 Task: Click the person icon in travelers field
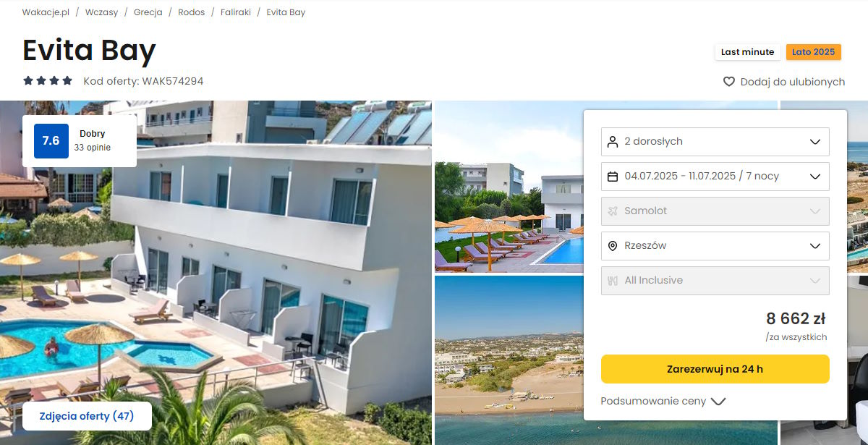point(613,141)
